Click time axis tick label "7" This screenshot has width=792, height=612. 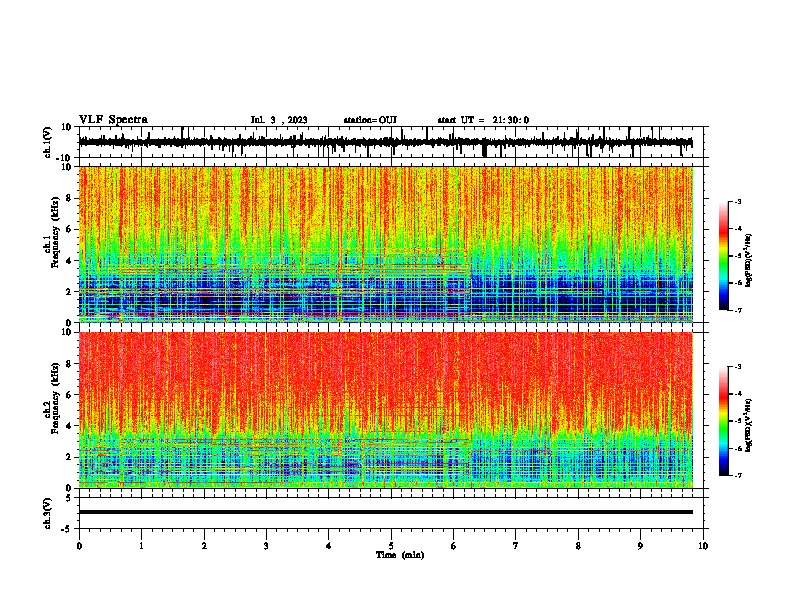[x=516, y=546]
